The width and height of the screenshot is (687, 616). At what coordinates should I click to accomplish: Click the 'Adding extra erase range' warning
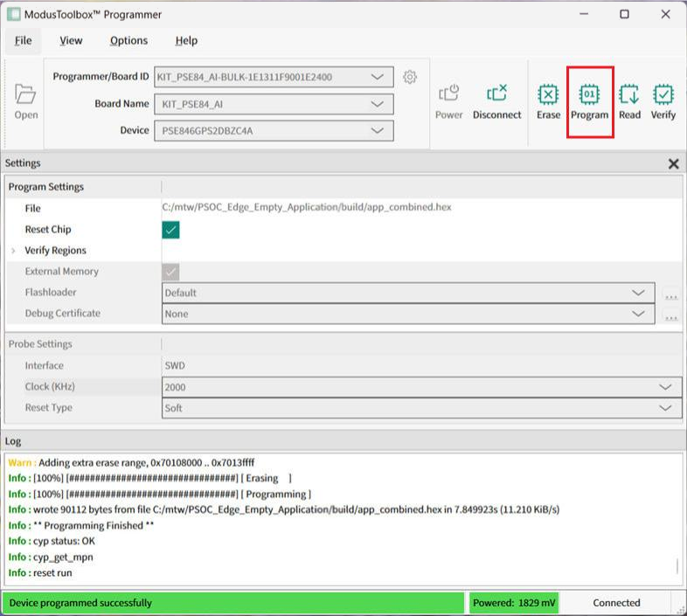(131, 463)
